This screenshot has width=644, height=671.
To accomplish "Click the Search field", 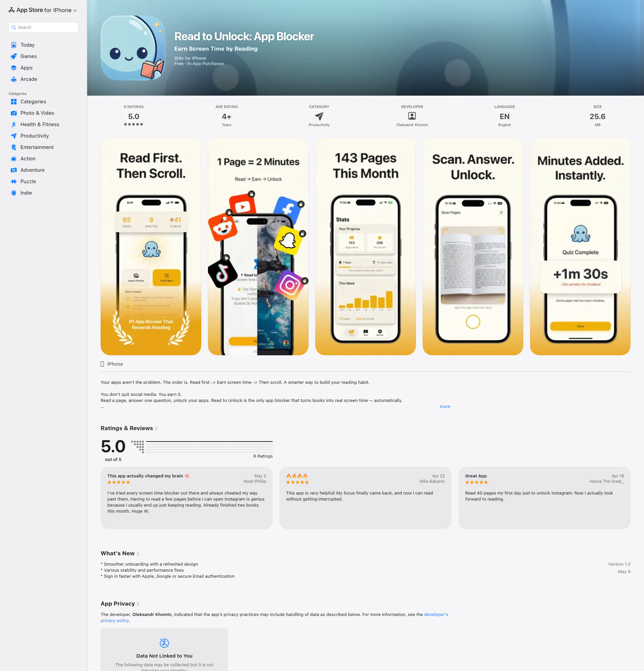I will click(x=44, y=28).
